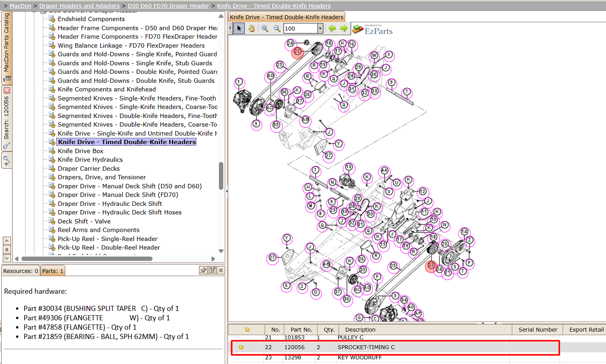Switch to the Search: 120056 sidebar tab

pos(6,118)
